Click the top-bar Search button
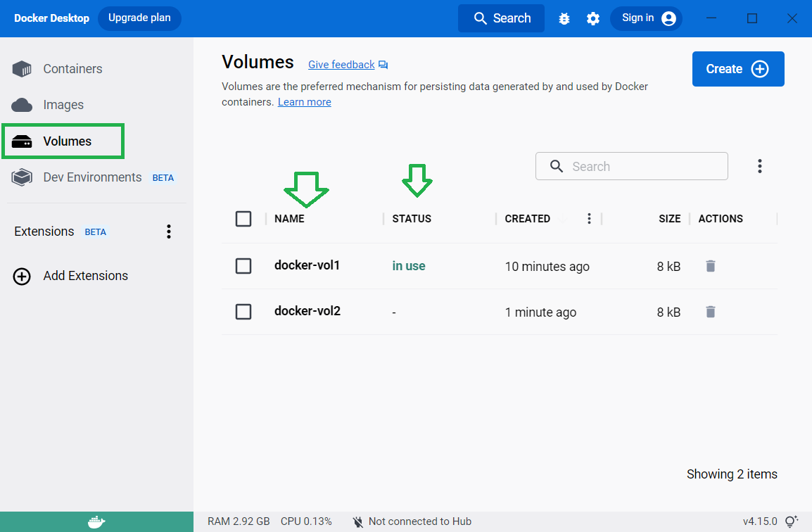This screenshot has width=812, height=532. [501, 18]
